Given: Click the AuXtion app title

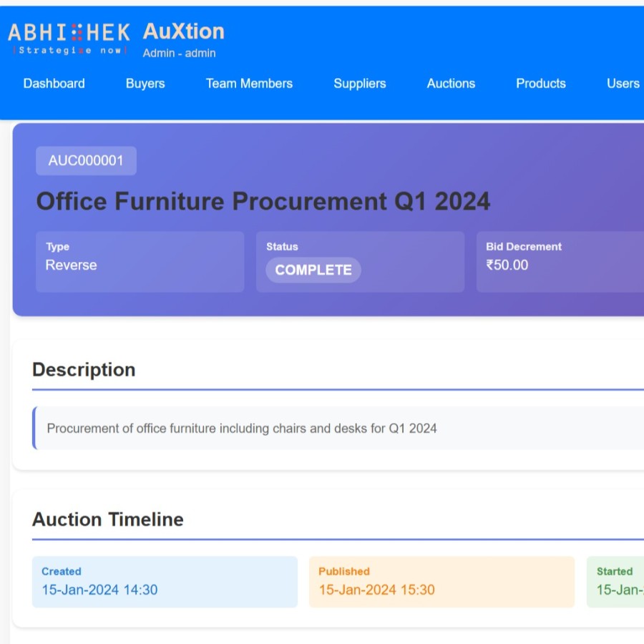Looking at the screenshot, I should pos(184,31).
